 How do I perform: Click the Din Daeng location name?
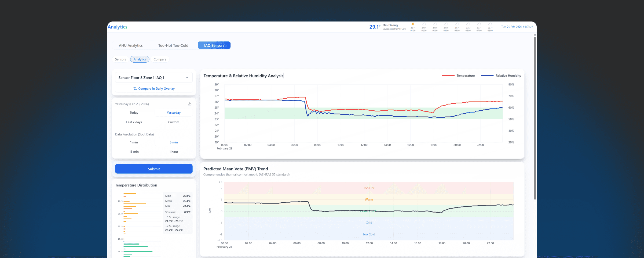click(x=390, y=25)
